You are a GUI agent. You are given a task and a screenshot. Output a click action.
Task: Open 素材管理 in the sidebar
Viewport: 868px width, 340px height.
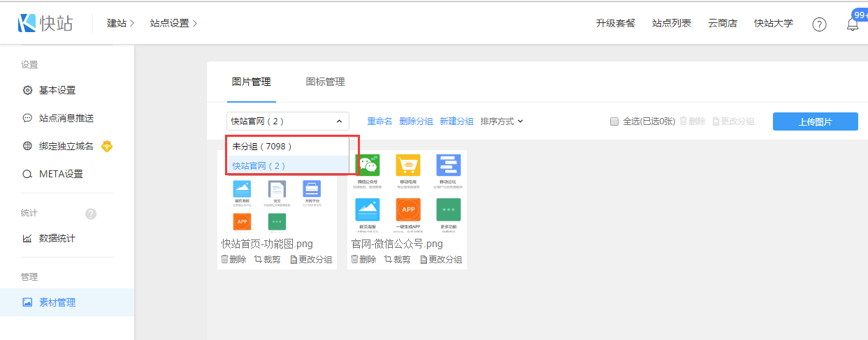tap(57, 302)
